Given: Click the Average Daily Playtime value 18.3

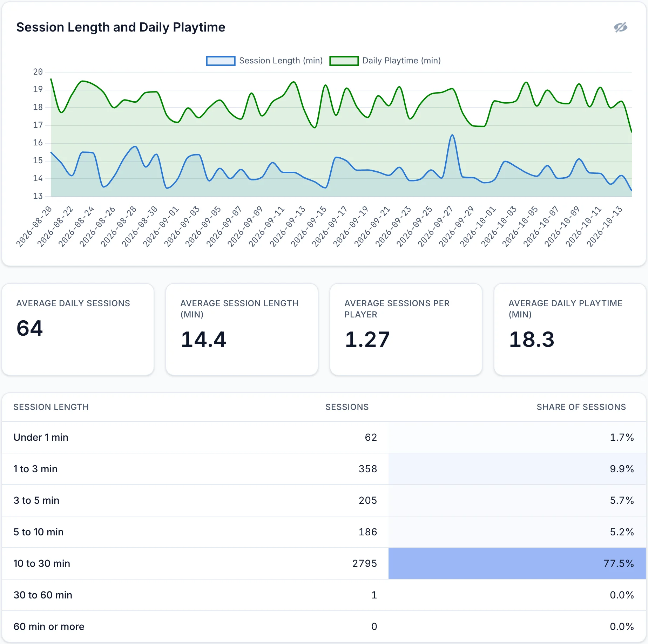Looking at the screenshot, I should pyautogui.click(x=532, y=340).
